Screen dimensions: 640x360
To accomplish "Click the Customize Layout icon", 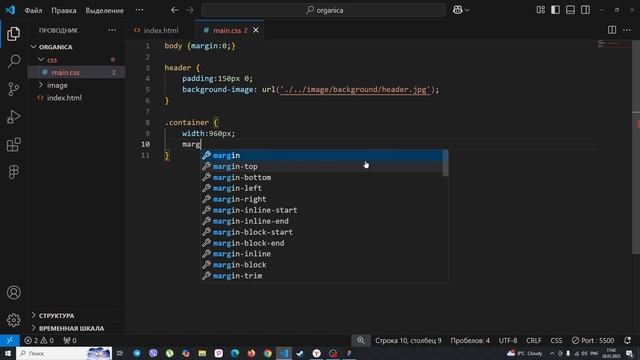I will coord(540,10).
